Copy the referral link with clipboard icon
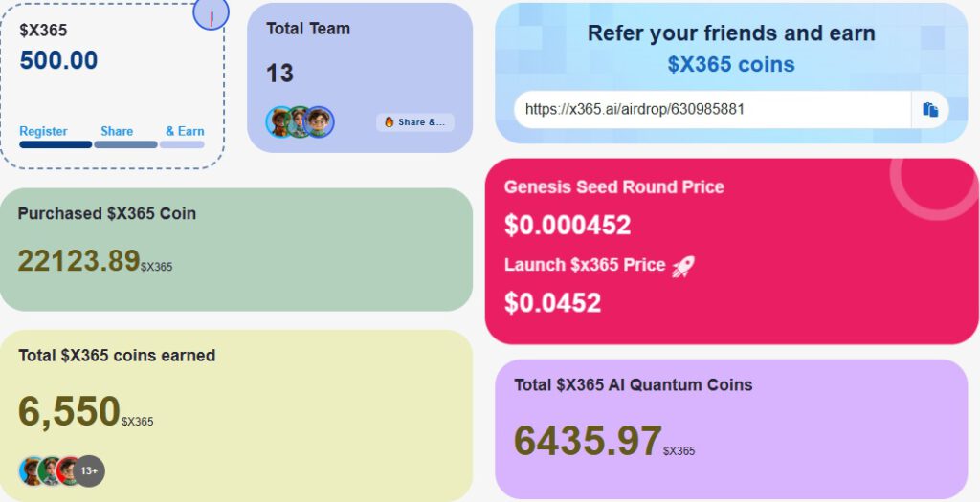The width and height of the screenshot is (980, 502). pyautogui.click(x=930, y=110)
